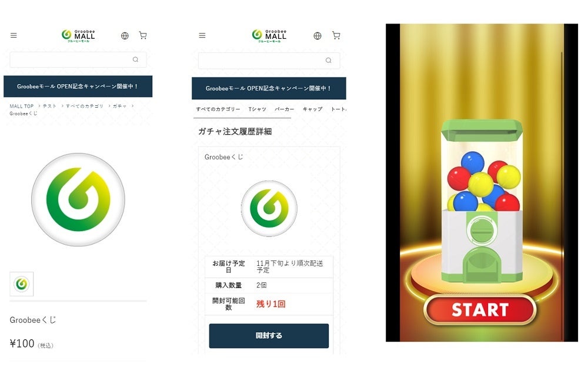This screenshot has height=374, width=588.
Task: Click globe language icon on order history page
Action: [x=318, y=36]
